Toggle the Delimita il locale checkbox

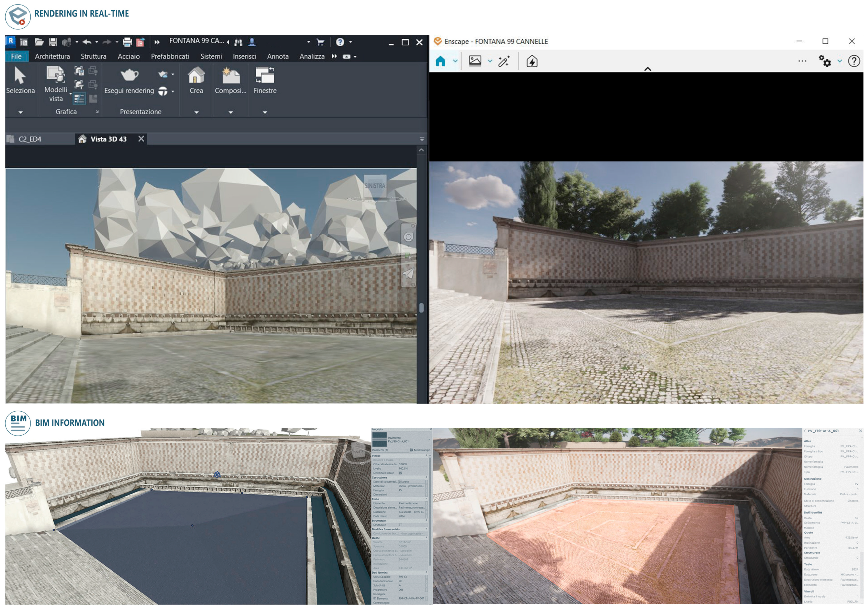coord(401,473)
